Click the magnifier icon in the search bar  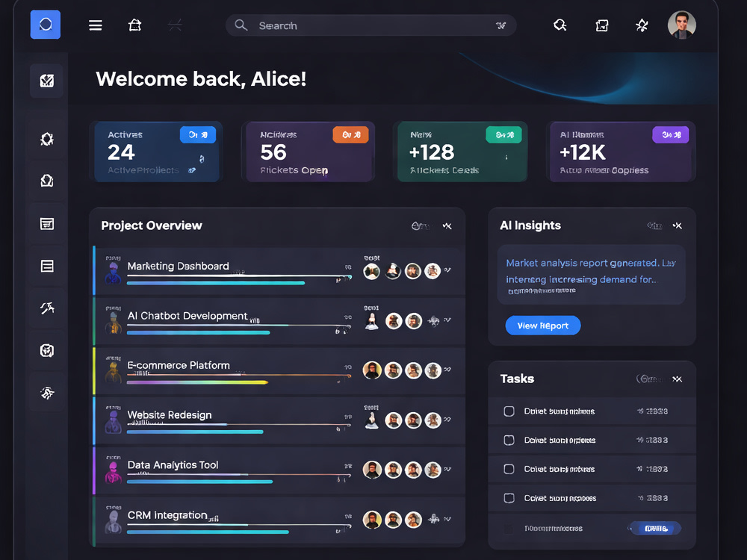241,25
